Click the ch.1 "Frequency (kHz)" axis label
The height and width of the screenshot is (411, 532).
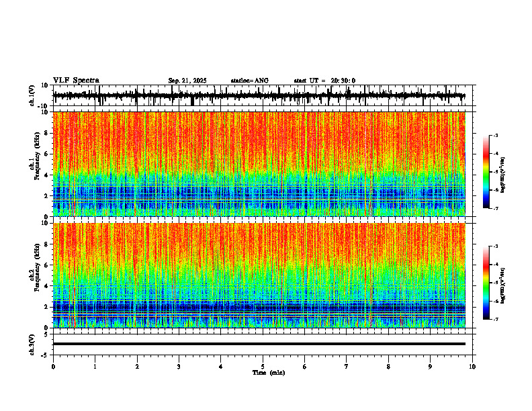pos(36,156)
